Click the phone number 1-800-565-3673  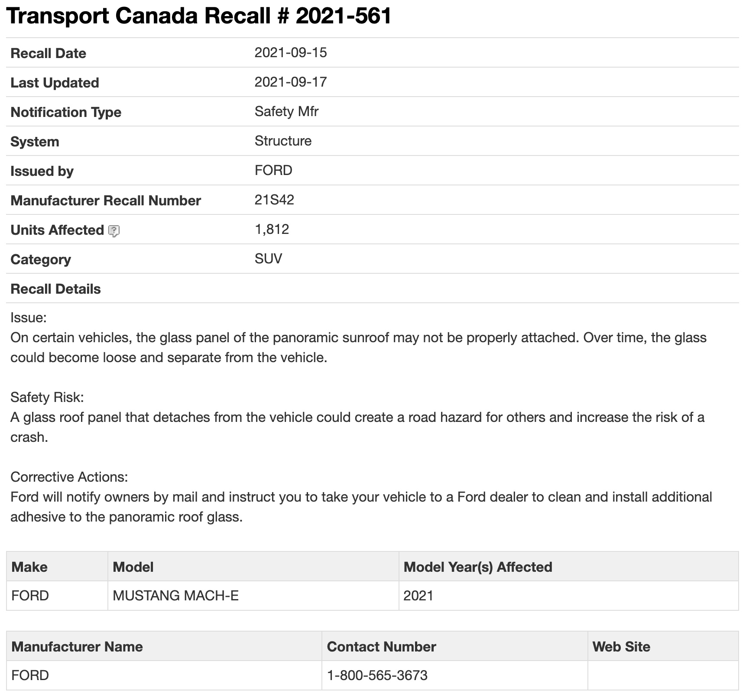pos(377,676)
